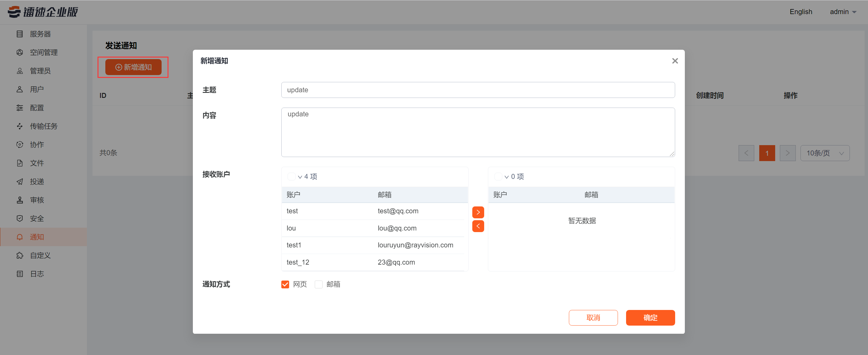Open the 10条/页 page size dropdown
Viewport: 868px width, 355px height.
tap(825, 153)
